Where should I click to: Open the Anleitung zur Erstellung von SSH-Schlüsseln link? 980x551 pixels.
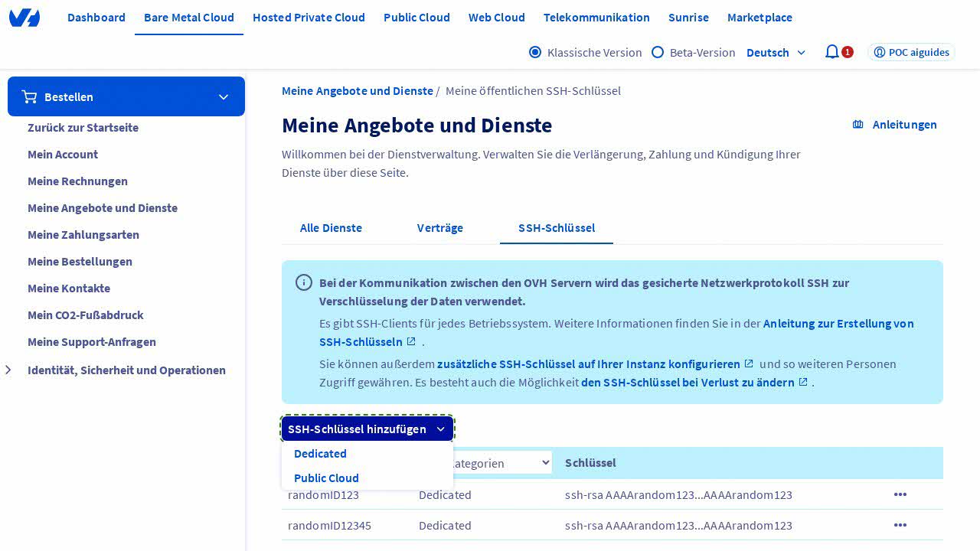838,324
